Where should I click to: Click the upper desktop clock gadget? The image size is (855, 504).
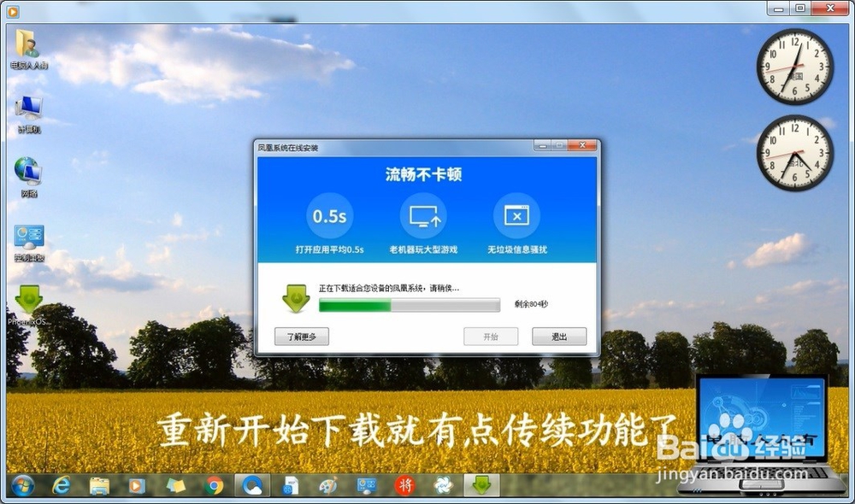tap(795, 67)
